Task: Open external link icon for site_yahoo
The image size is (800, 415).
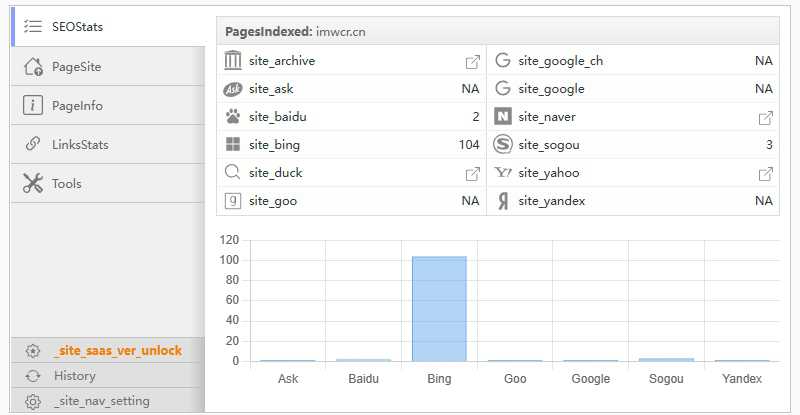Action: [765, 174]
